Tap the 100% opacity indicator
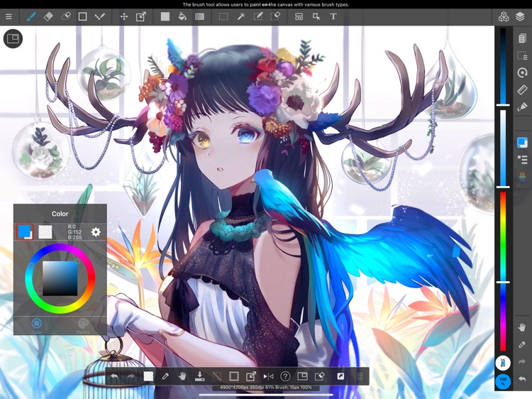The width and height of the screenshot is (532, 399). [503, 381]
